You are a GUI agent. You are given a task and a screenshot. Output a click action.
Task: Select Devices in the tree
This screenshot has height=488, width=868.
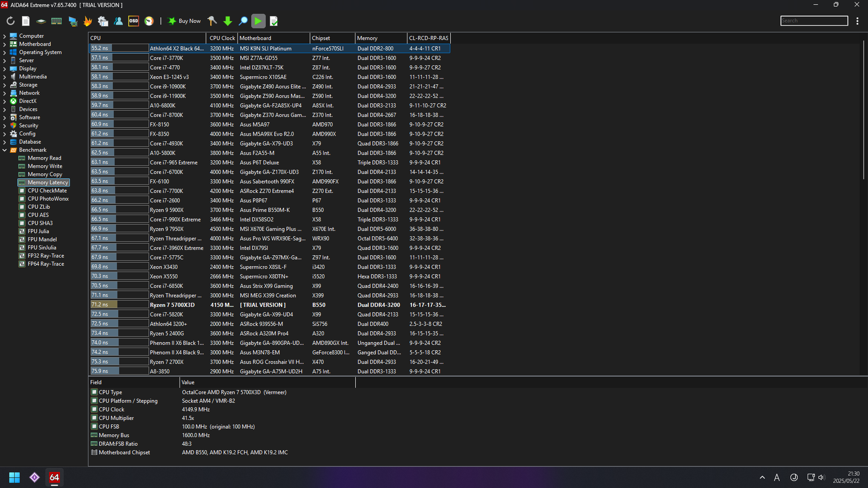click(28, 109)
